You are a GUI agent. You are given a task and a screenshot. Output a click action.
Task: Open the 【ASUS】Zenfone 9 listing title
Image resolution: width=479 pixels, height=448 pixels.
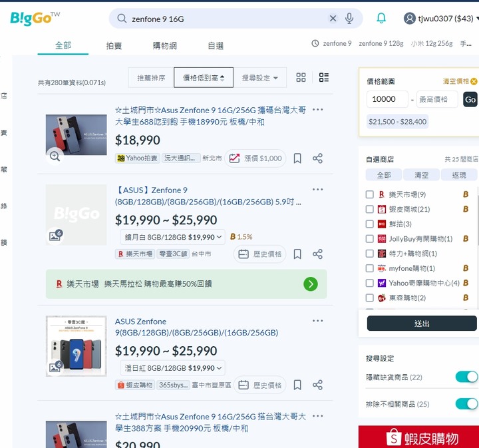tap(208, 196)
